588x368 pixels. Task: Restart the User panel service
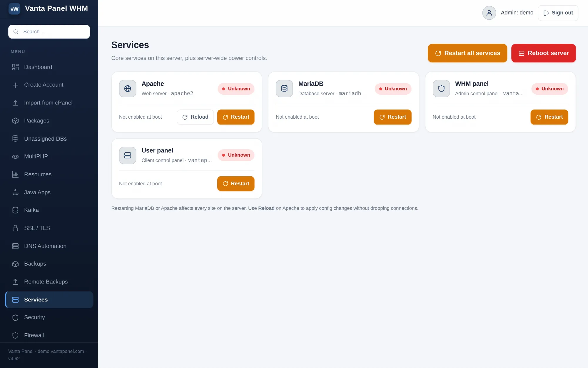click(x=236, y=184)
